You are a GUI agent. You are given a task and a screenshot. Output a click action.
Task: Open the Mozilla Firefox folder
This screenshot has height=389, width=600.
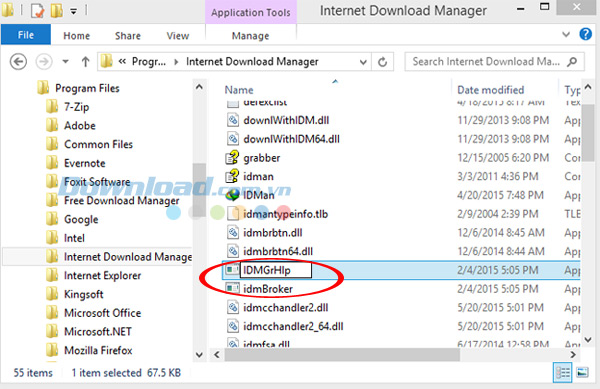[x=98, y=350]
